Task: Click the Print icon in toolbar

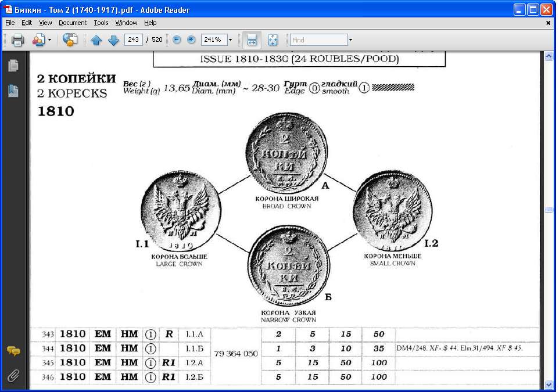Action: [17, 40]
